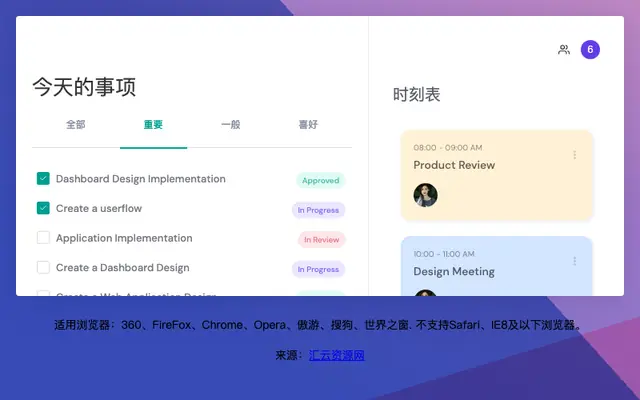Viewport: 640px width, 400px height.
Task: Click In Progress badge for Create a Dashboard Design
Action: [318, 269]
